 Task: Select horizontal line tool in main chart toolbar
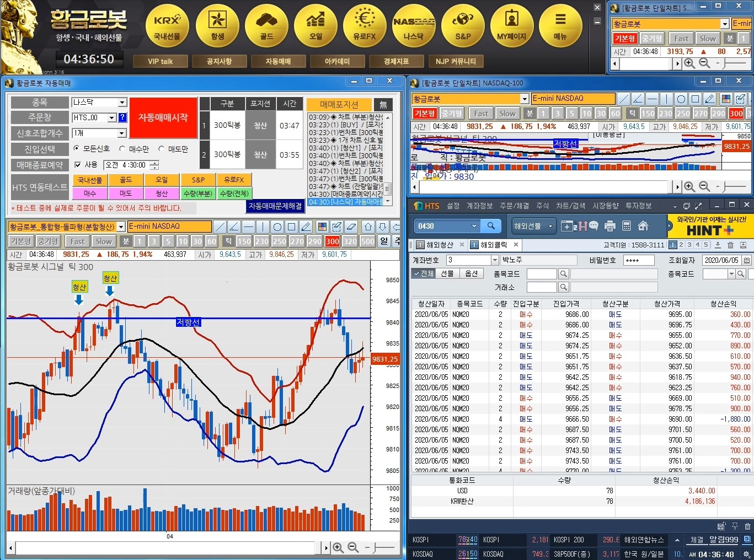click(248, 227)
